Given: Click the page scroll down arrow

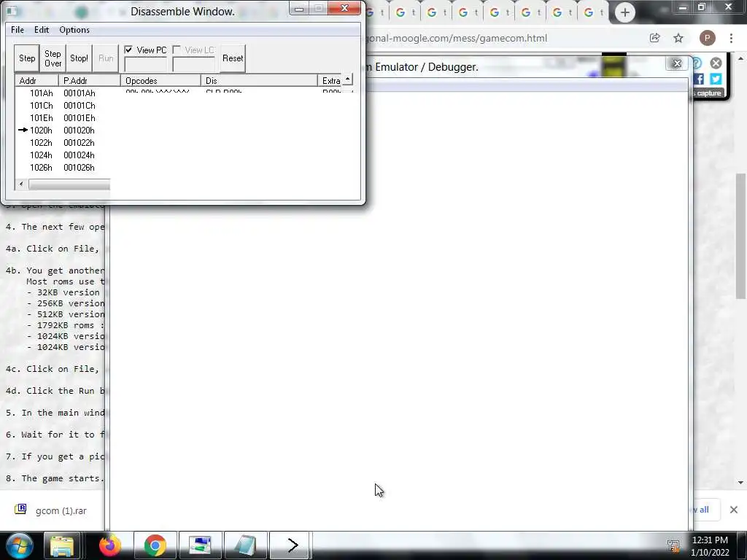Looking at the screenshot, I should click(740, 483).
